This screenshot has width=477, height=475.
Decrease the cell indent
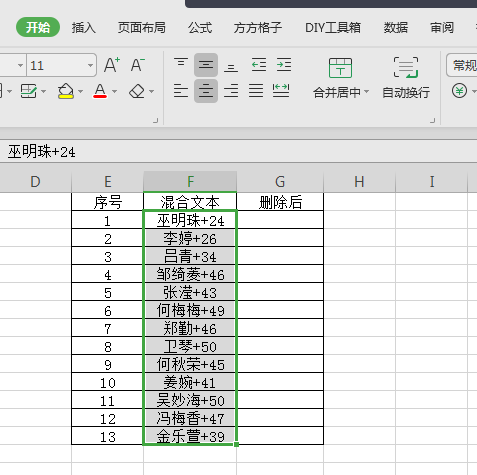(259, 65)
